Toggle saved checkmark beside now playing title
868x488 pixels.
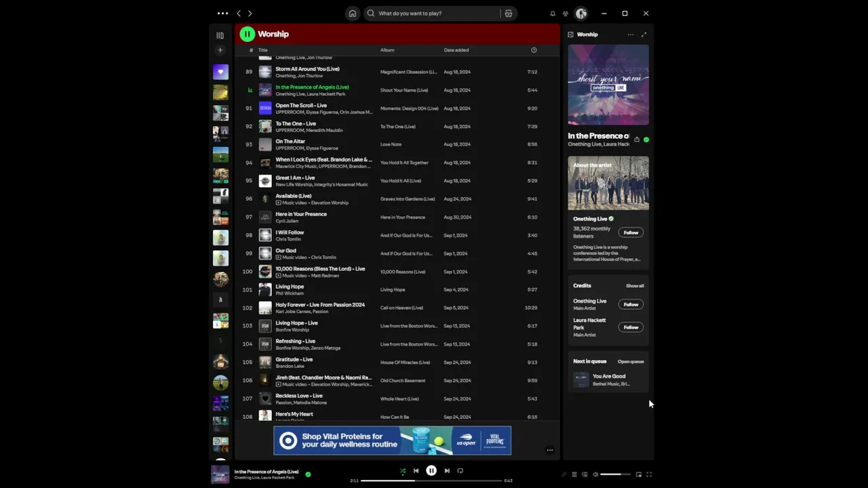coord(308,474)
